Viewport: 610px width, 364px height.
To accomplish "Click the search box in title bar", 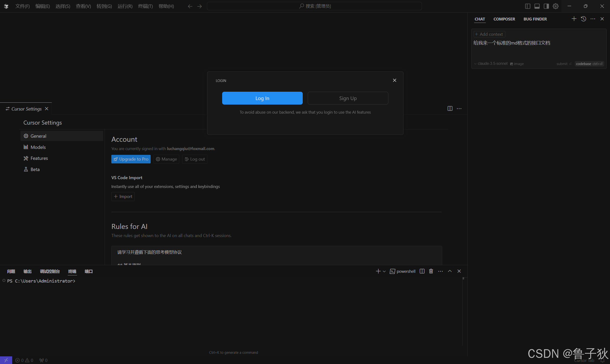I will (x=314, y=6).
